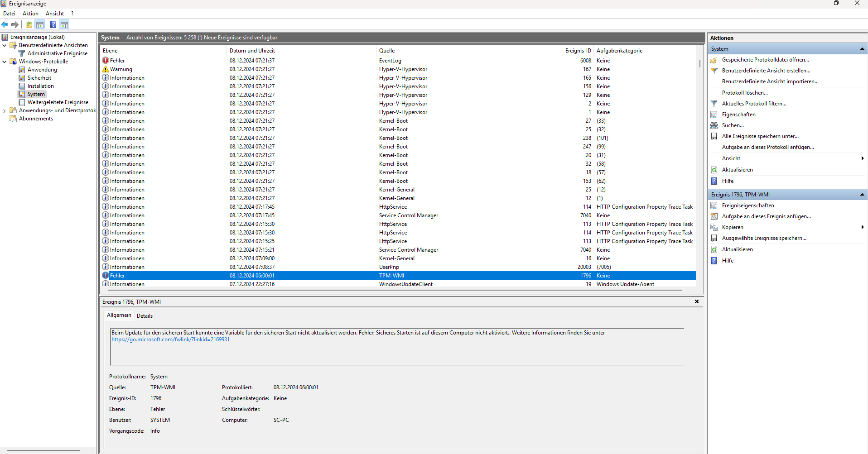Image resolution: width=868 pixels, height=454 pixels.
Task: Open the ? help menu
Action: click(72, 14)
